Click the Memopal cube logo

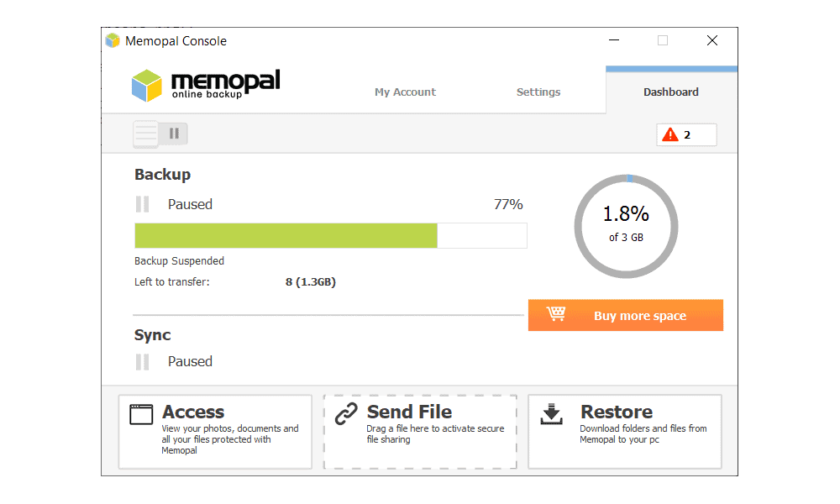pyautogui.click(x=147, y=85)
